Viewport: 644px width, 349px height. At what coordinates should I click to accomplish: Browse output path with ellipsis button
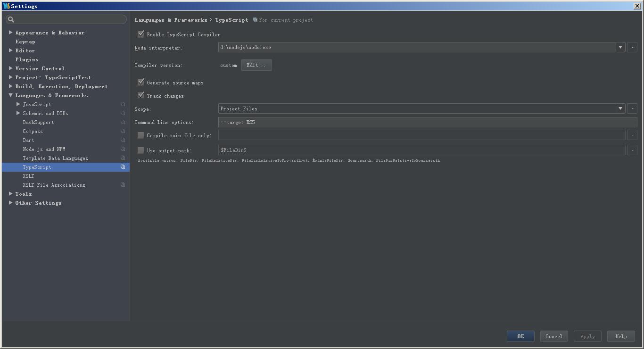pos(632,150)
